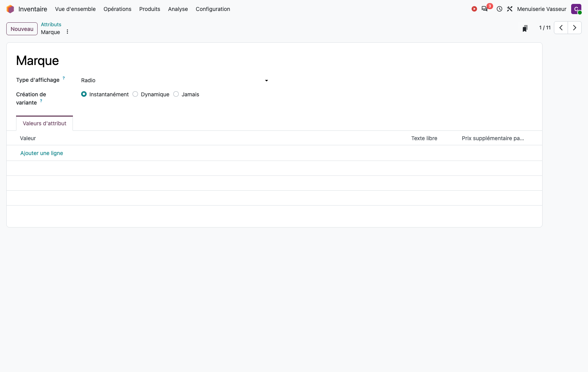The width and height of the screenshot is (588, 372).
Task: Click the Prix supplémentaire column header
Action: (493, 138)
